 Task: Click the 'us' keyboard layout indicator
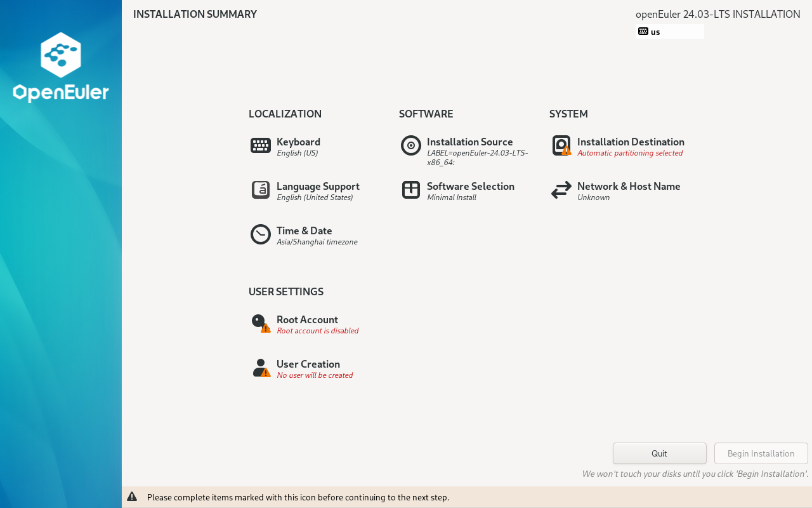pyautogui.click(x=669, y=32)
